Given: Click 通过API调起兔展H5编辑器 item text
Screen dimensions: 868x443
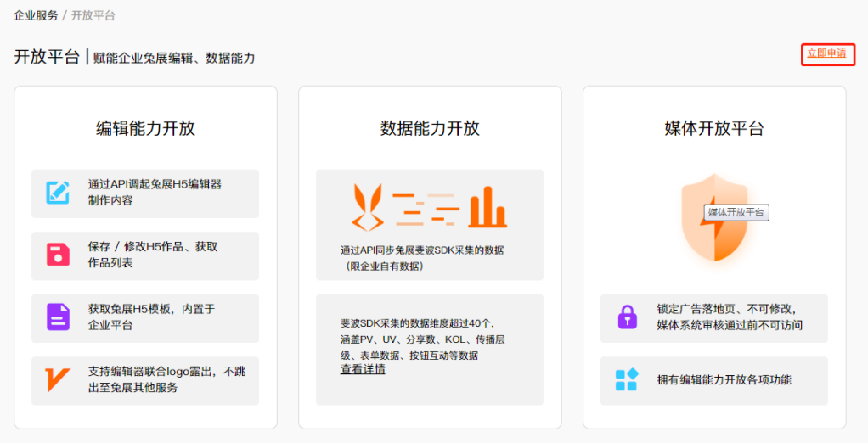Looking at the screenshot, I should pyautogui.click(x=155, y=192).
